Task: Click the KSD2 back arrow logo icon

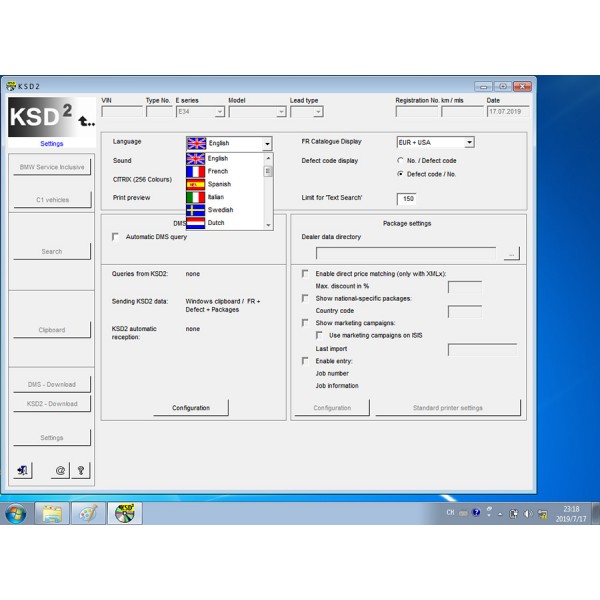Action: tap(86, 121)
